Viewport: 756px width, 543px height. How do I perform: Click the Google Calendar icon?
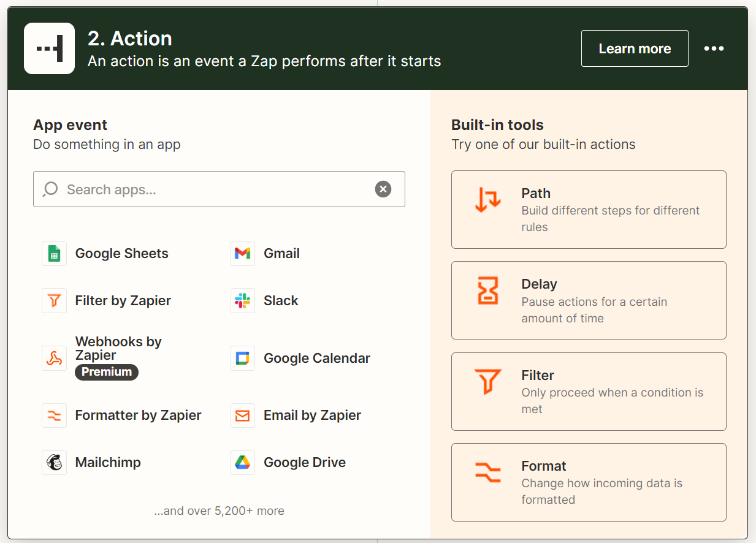point(243,359)
